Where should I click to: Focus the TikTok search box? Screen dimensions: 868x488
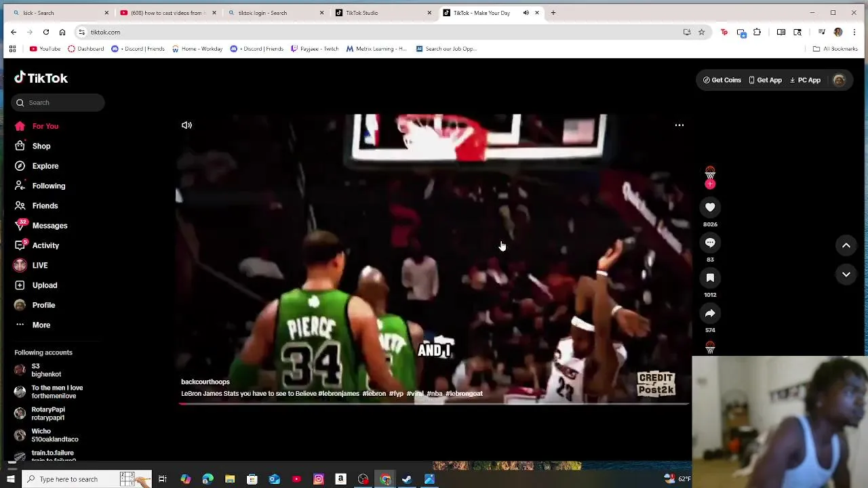tap(58, 102)
